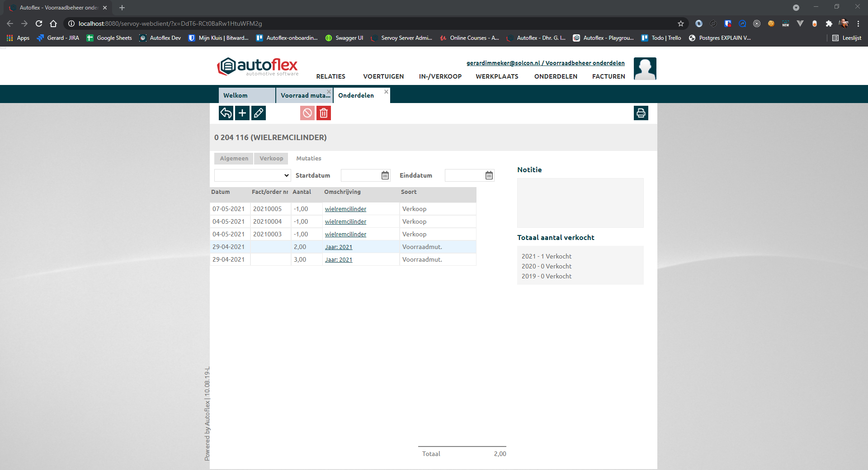Switch to the Algemeen tab
The width and height of the screenshot is (868, 470).
[x=234, y=159]
